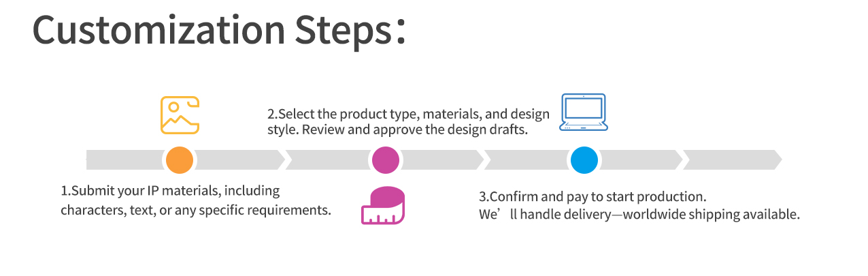The height and width of the screenshot is (276, 868).
Task: Click the orange picture icon above step one
Action: tap(180, 115)
